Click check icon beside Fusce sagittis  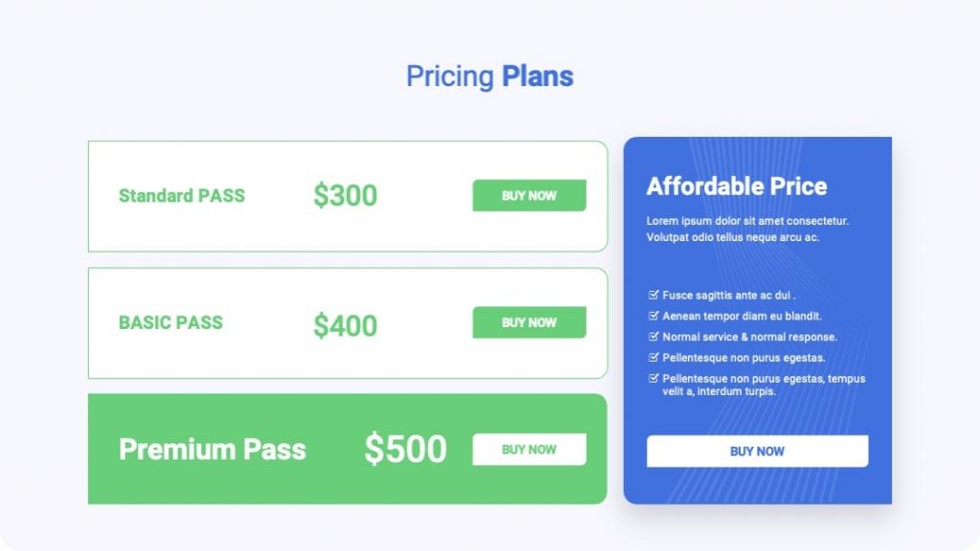[x=654, y=295]
